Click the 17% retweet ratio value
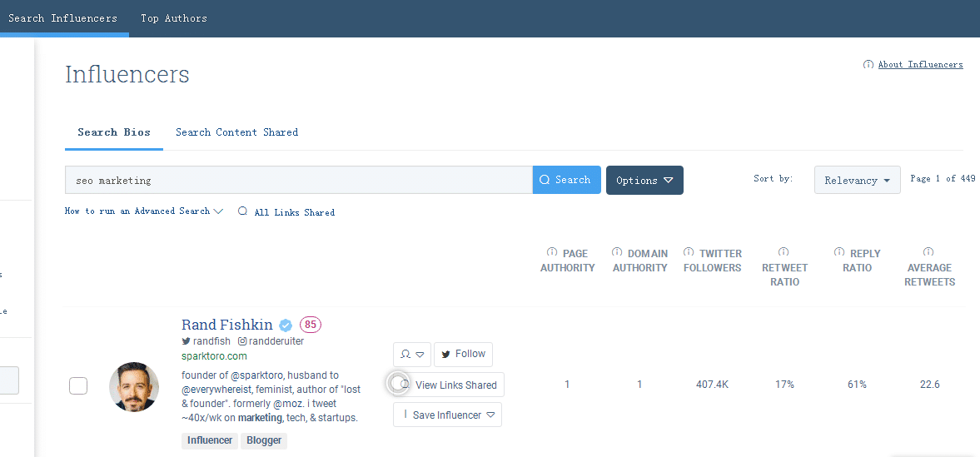The image size is (980, 457). point(784,385)
